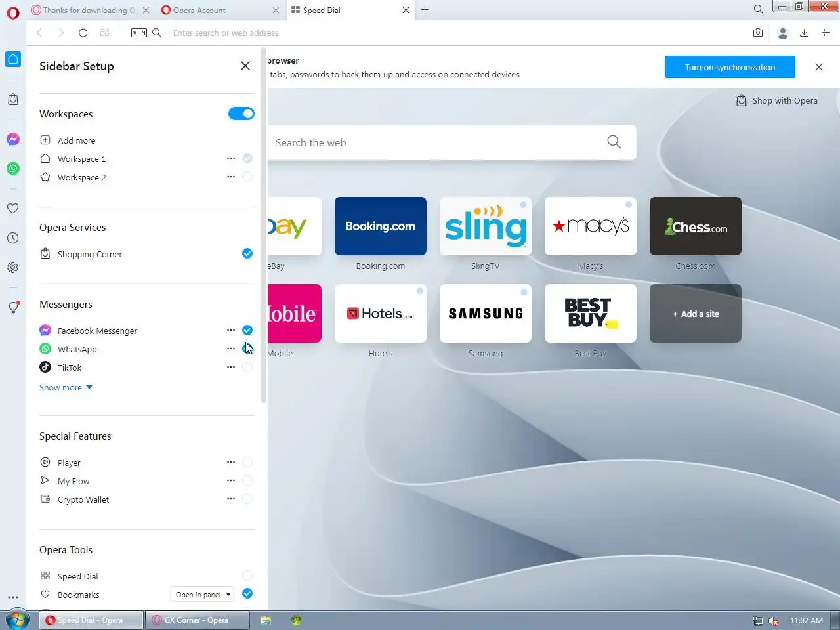
Task: Enable the My Flow checkbox
Action: (x=247, y=480)
